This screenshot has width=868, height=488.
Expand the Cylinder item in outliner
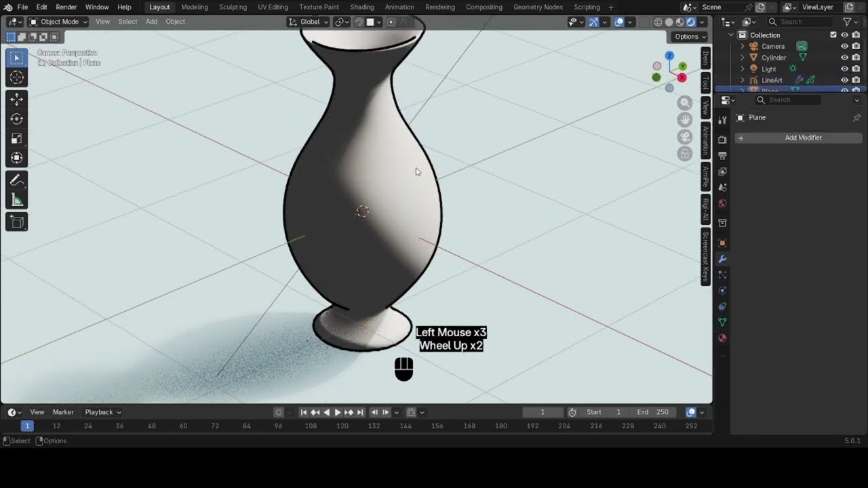pos(742,58)
